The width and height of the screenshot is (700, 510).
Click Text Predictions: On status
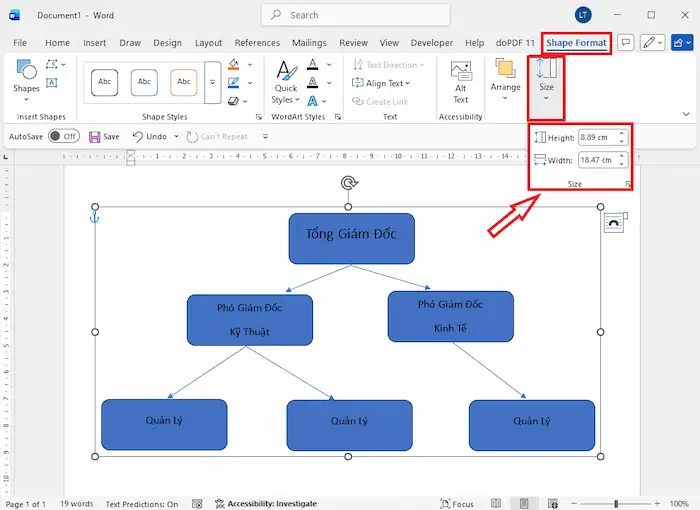142,504
